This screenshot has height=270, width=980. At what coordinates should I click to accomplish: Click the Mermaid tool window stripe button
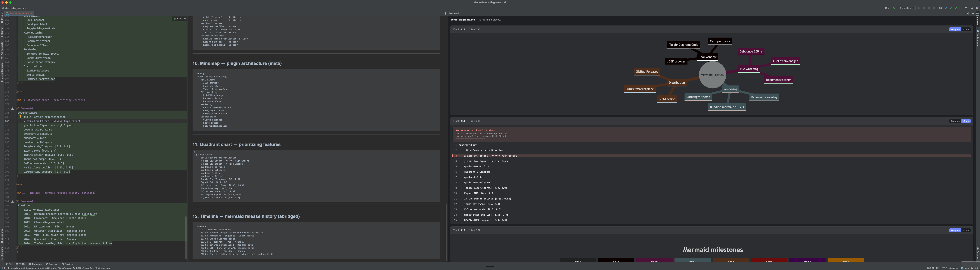(x=978, y=19)
